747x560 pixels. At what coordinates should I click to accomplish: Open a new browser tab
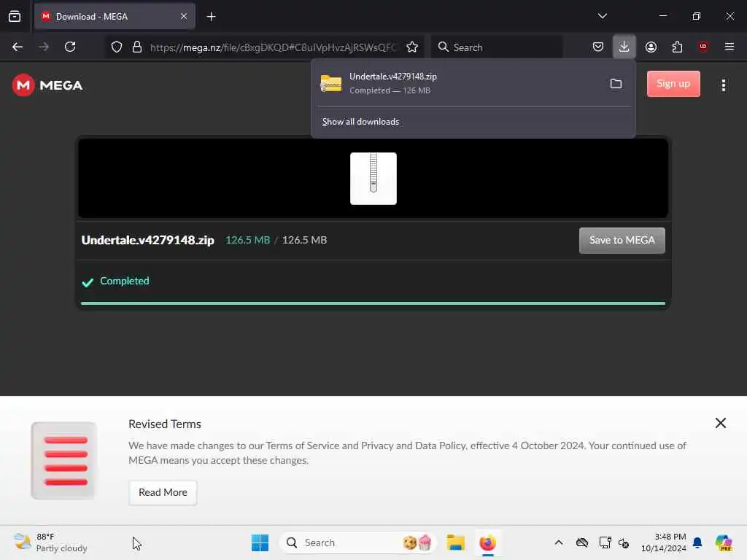point(211,17)
